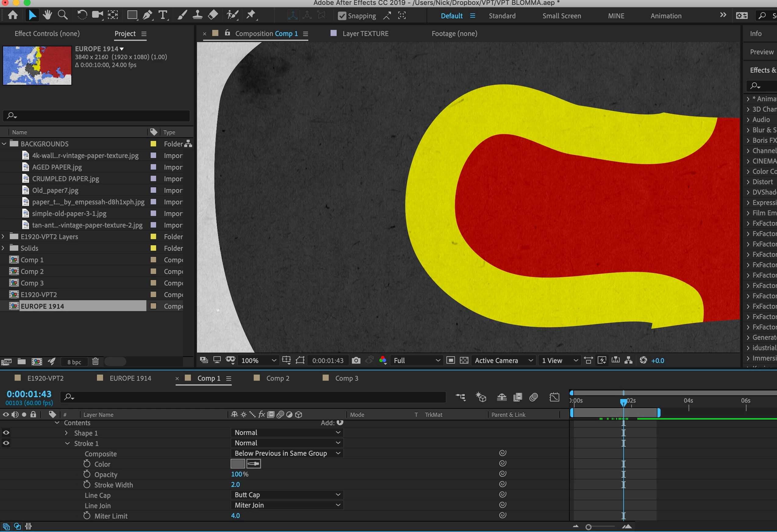Select the Eraser tool

point(213,15)
